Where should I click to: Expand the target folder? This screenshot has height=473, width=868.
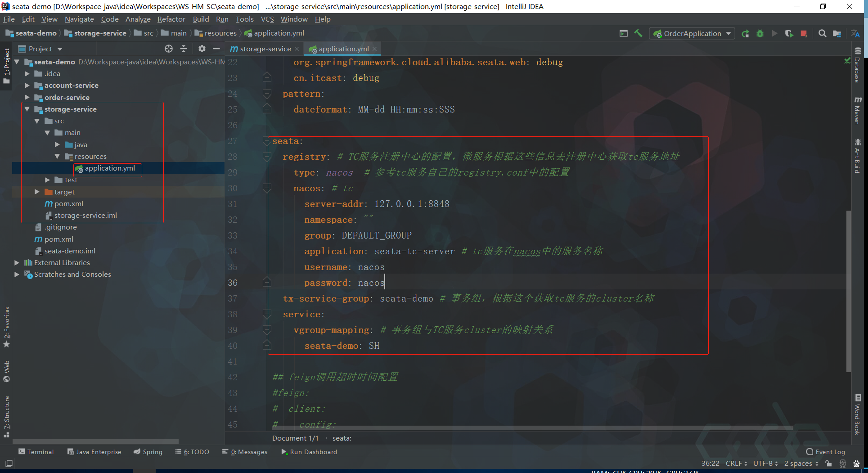pos(37,192)
